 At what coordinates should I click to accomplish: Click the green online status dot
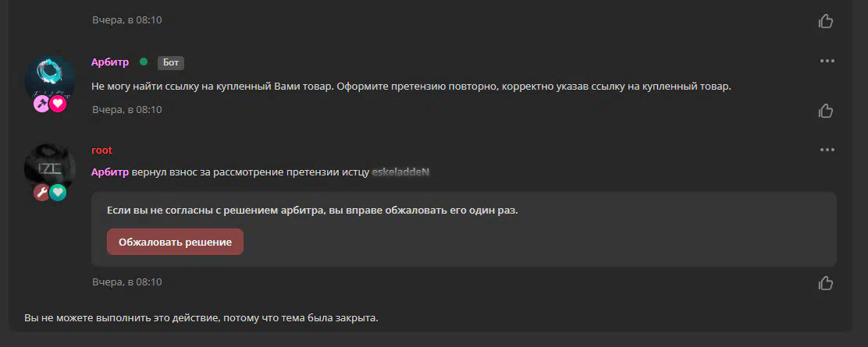(144, 62)
